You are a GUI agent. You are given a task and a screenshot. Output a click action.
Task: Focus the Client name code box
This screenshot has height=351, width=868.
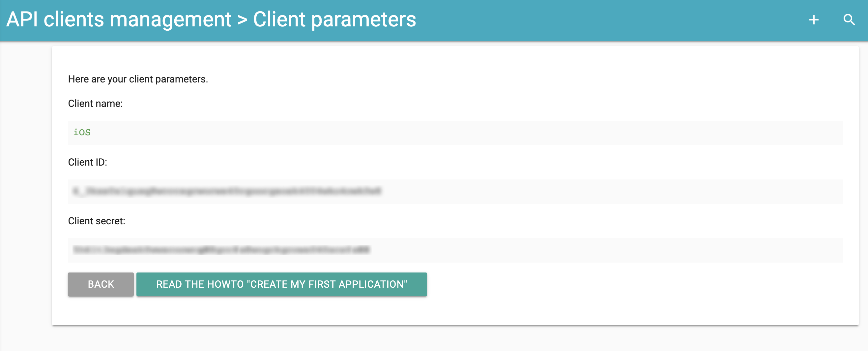pos(455,133)
